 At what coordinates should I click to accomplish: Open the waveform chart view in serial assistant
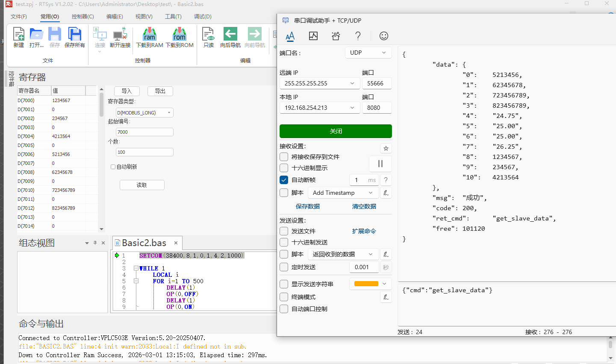point(313,36)
